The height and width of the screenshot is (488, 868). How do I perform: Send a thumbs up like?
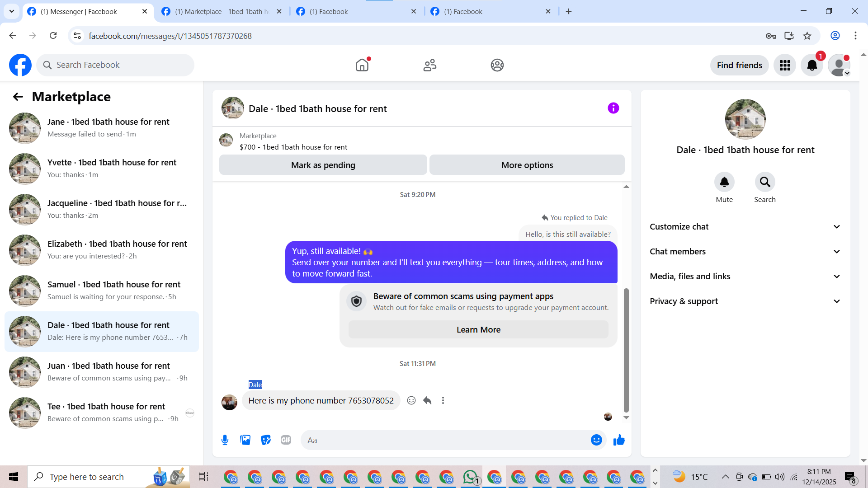(x=619, y=440)
